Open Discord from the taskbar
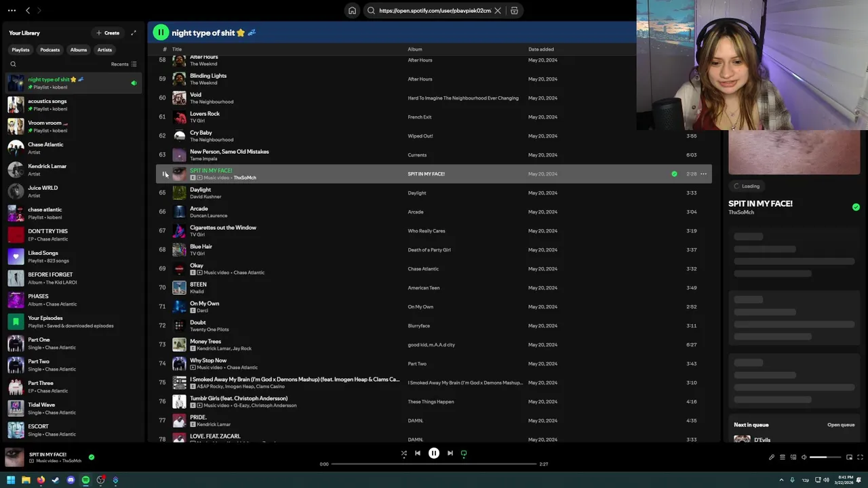This screenshot has width=868, height=488. 71,480
